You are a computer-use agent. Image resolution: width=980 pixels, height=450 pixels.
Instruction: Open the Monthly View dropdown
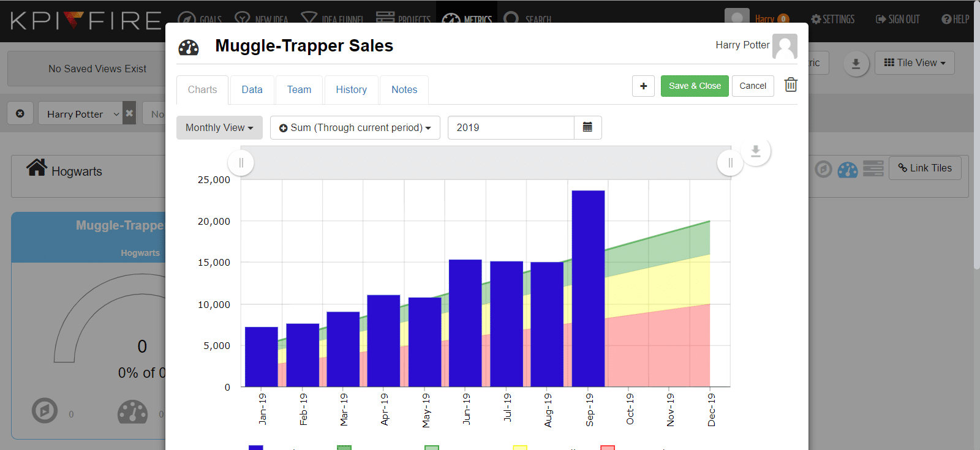[x=219, y=127]
